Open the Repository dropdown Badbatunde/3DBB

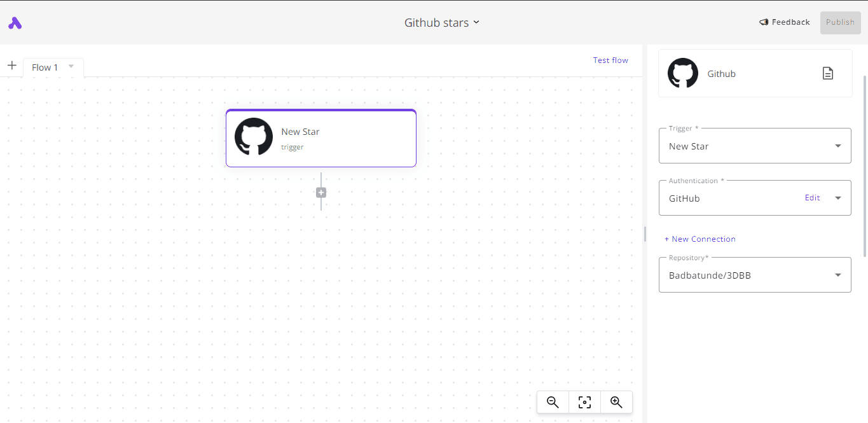tap(755, 275)
